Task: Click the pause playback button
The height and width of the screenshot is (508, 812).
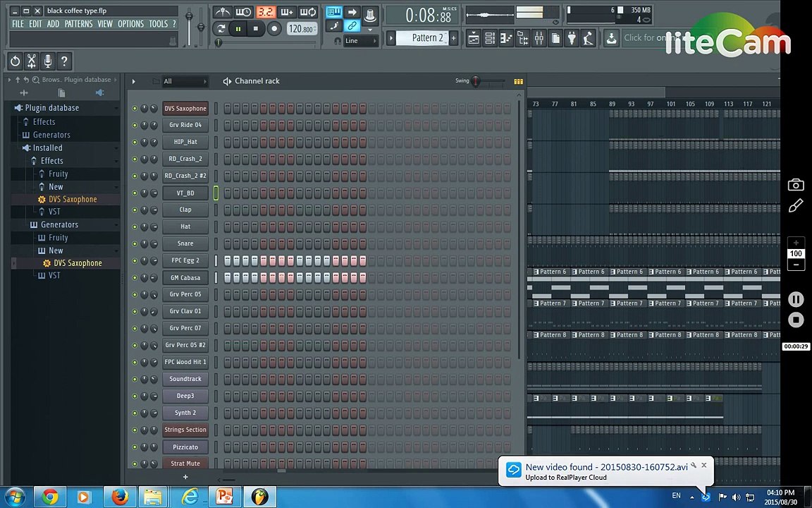Action: (x=238, y=28)
